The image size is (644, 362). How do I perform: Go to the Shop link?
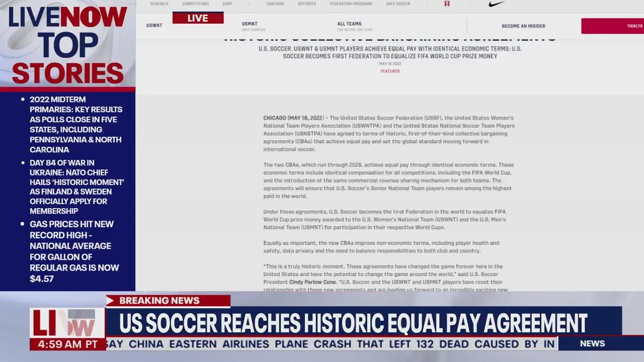pos(227,4)
